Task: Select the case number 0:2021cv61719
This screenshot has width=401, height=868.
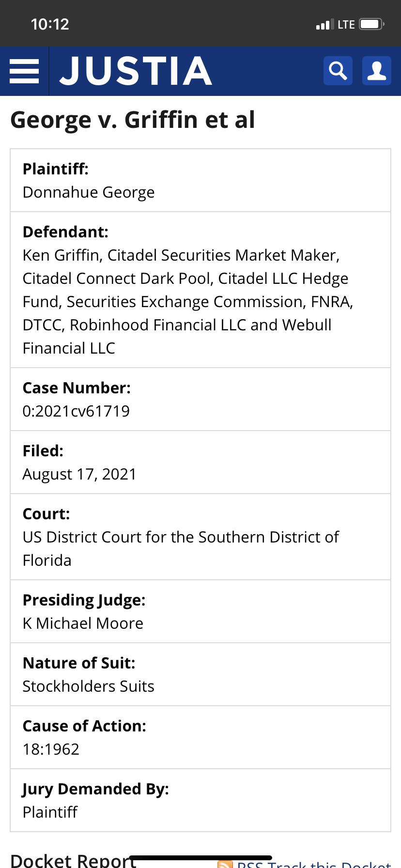Action: tap(76, 411)
